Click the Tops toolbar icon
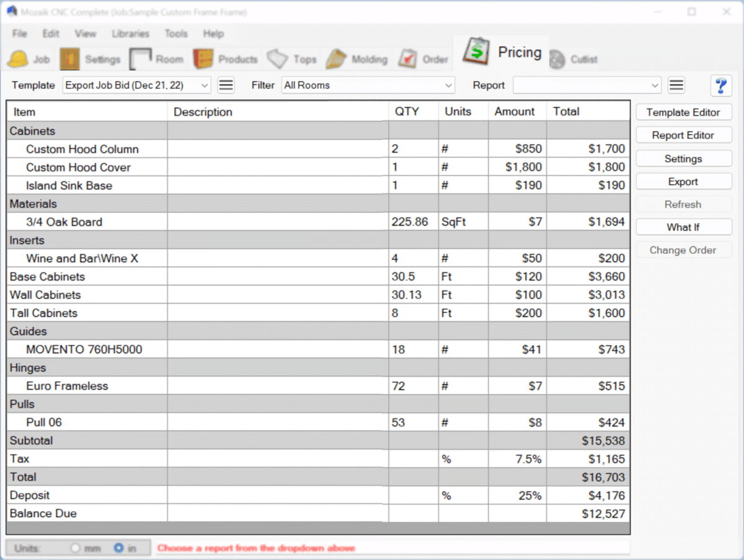Image resolution: width=744 pixels, height=560 pixels. pos(291,59)
